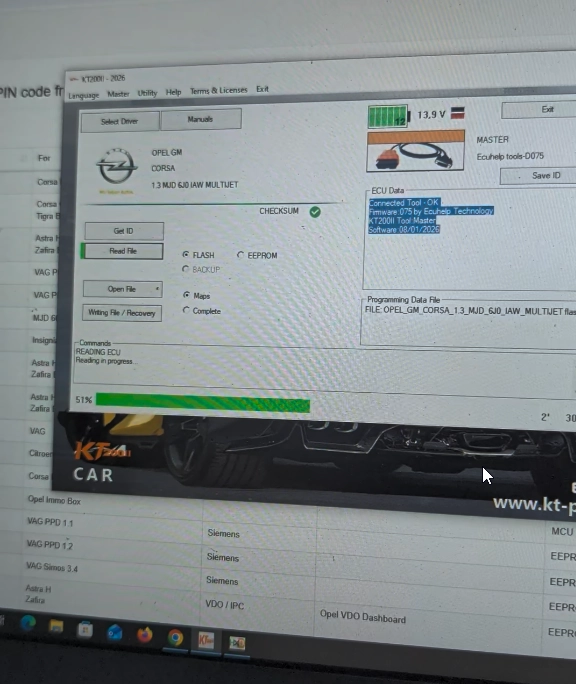Click the Select Driver button

(x=120, y=121)
